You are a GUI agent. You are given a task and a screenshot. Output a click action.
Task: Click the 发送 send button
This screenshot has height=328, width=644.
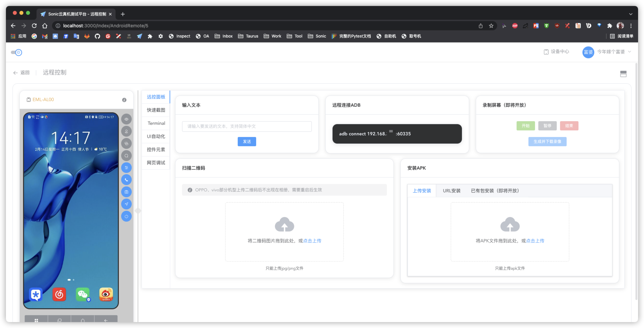click(x=247, y=141)
